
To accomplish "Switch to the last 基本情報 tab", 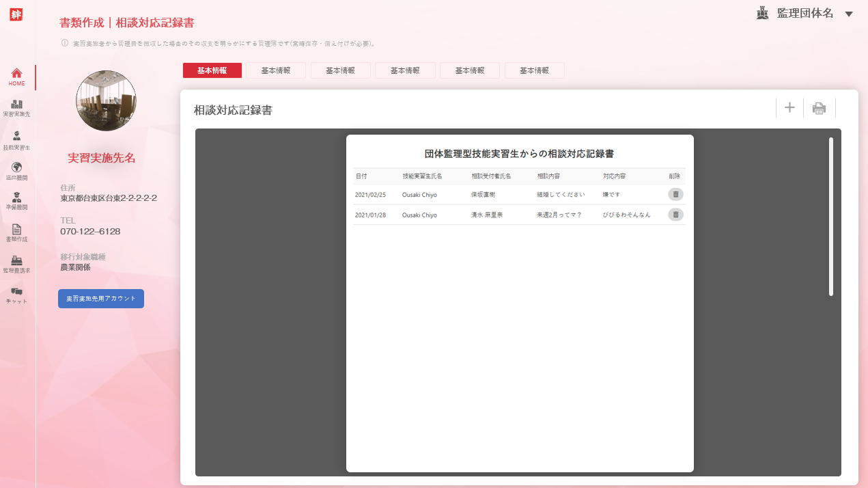I will tap(534, 70).
